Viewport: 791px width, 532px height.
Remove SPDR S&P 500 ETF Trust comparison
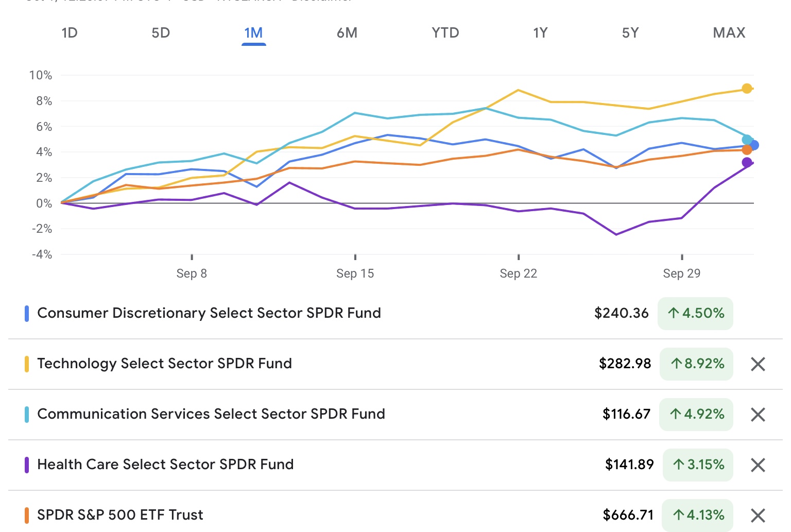[x=758, y=516]
